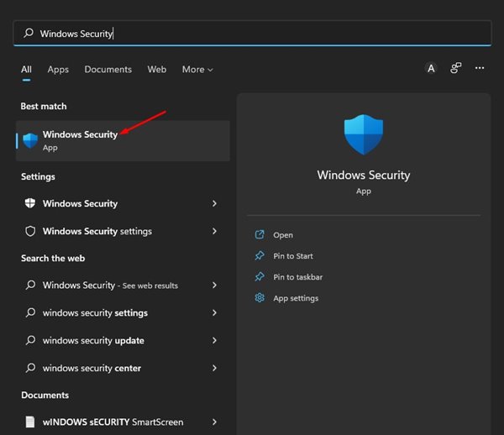Select 'windows security settings' web suggestion
Screen dimensions: 504x435
tap(95, 313)
